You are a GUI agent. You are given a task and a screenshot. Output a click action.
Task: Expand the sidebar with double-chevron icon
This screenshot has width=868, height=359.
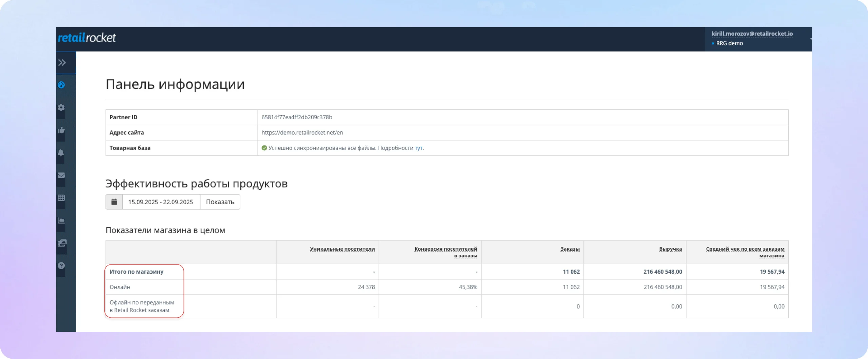pos(62,63)
